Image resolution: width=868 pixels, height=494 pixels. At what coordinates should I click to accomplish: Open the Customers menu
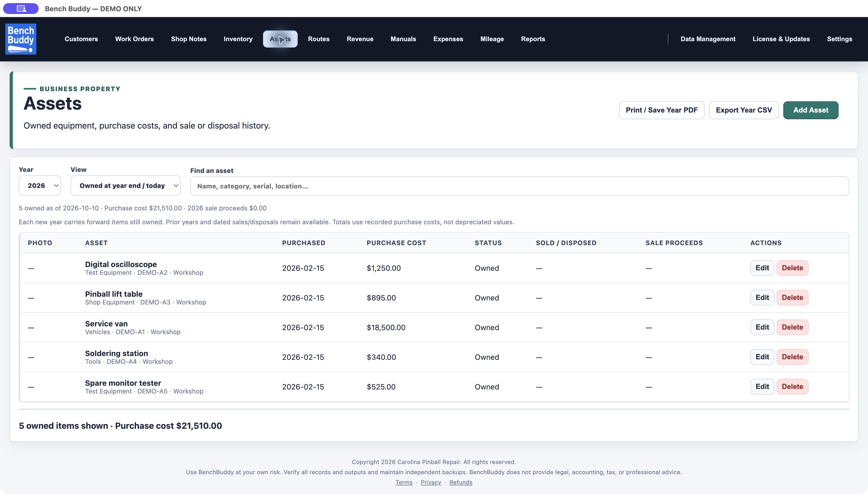pos(82,39)
